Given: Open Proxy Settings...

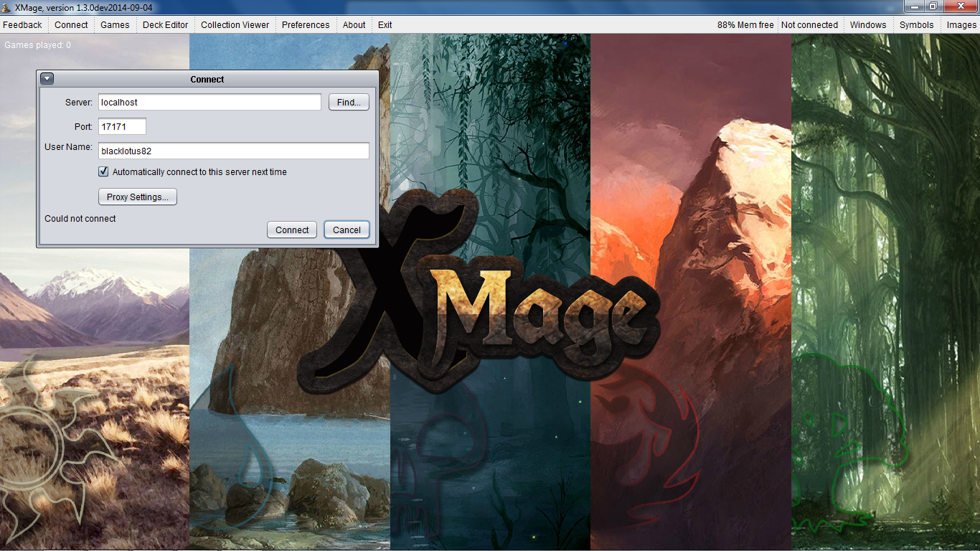Looking at the screenshot, I should point(138,197).
